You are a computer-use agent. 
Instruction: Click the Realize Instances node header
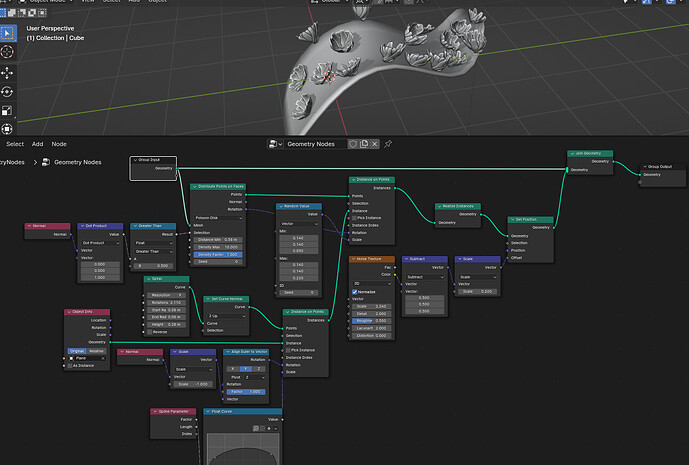(x=458, y=206)
